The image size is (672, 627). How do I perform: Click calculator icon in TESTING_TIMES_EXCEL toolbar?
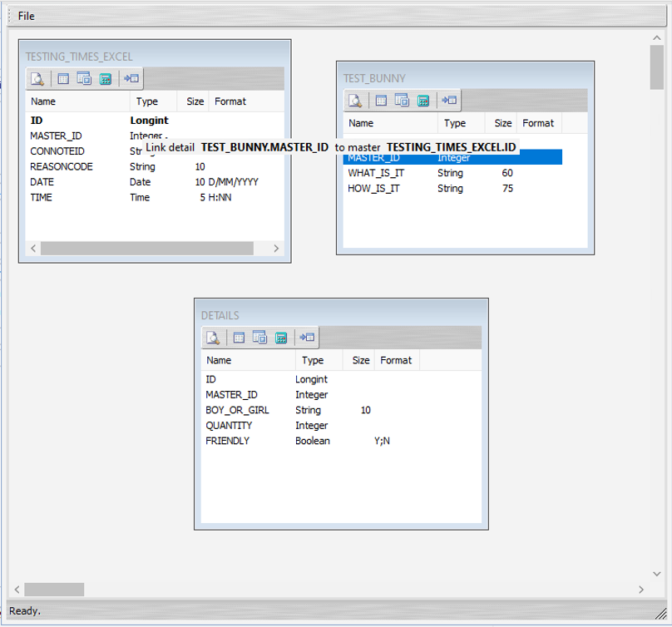pyautogui.click(x=106, y=79)
